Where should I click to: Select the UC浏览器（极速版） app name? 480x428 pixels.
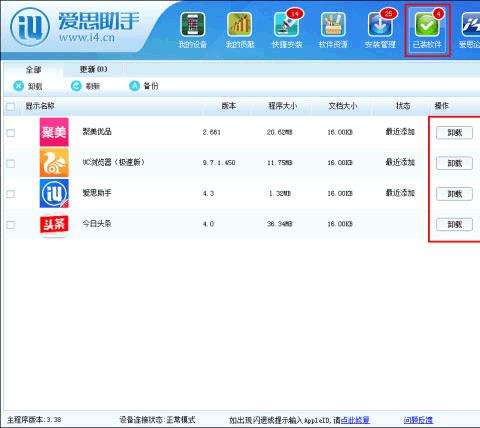tap(114, 162)
